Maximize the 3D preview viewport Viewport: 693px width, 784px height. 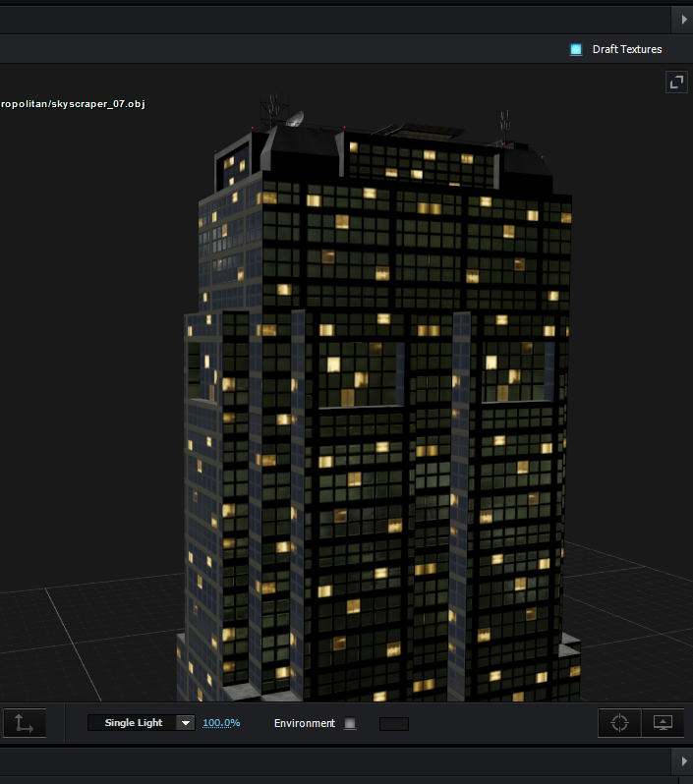click(x=676, y=82)
